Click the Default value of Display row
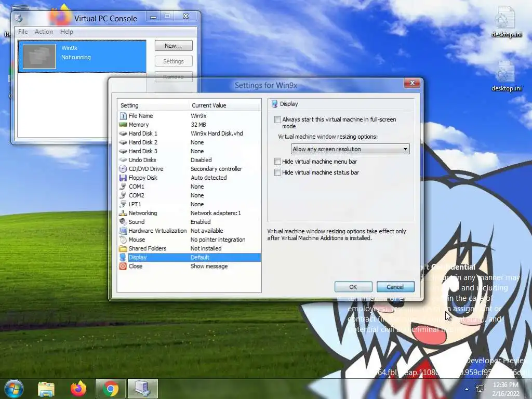 [x=200, y=257]
